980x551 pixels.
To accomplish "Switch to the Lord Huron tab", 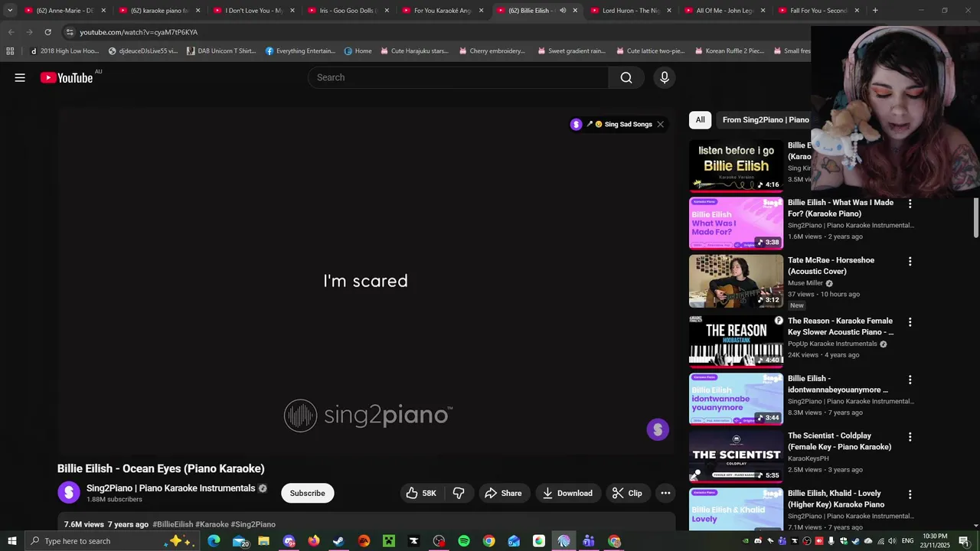I will (630, 11).
